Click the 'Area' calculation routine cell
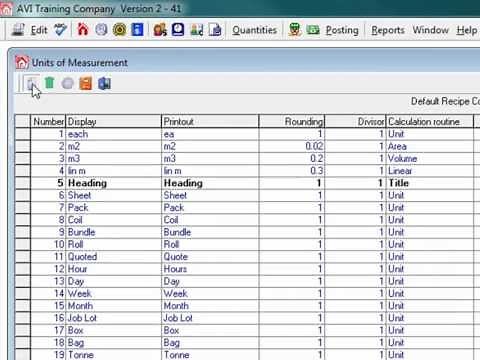480x360 pixels. click(430, 146)
